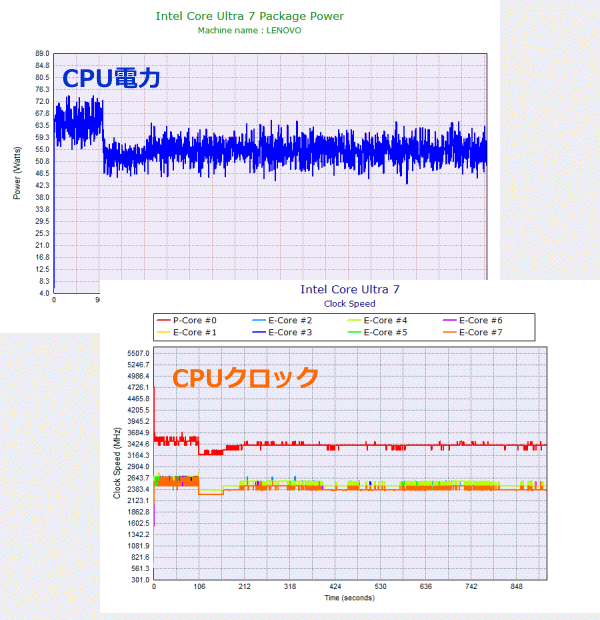Click the Machine name : LENOVO subtitle

[250, 30]
